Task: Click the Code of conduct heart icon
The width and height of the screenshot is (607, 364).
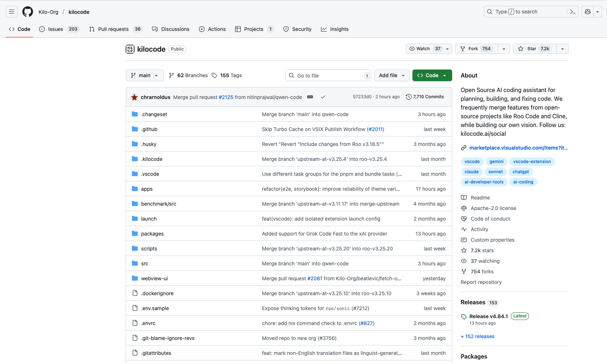Action: (464, 219)
